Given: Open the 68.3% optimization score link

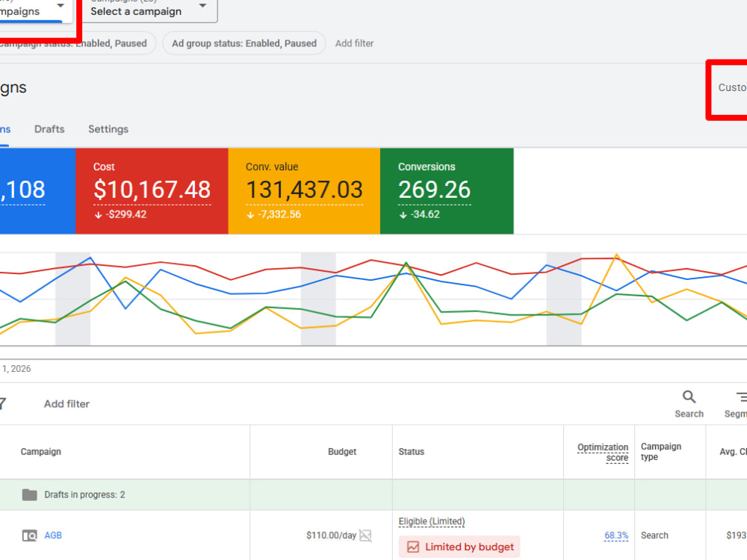Looking at the screenshot, I should (x=616, y=535).
